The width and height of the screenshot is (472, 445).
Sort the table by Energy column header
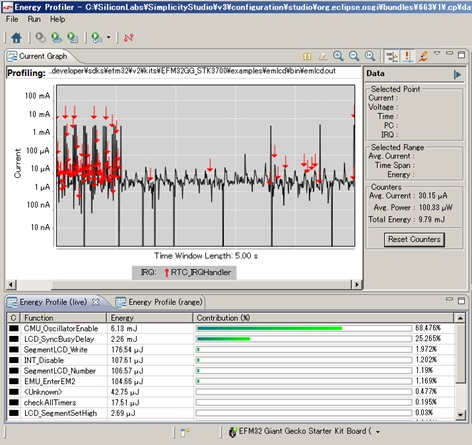(150, 318)
